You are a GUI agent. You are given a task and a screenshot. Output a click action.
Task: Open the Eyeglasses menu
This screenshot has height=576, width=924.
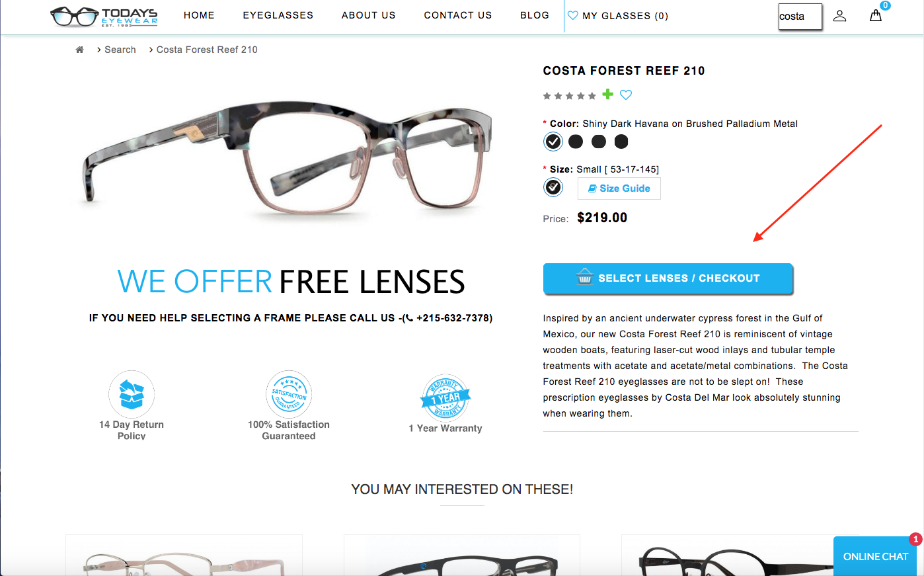tap(278, 15)
